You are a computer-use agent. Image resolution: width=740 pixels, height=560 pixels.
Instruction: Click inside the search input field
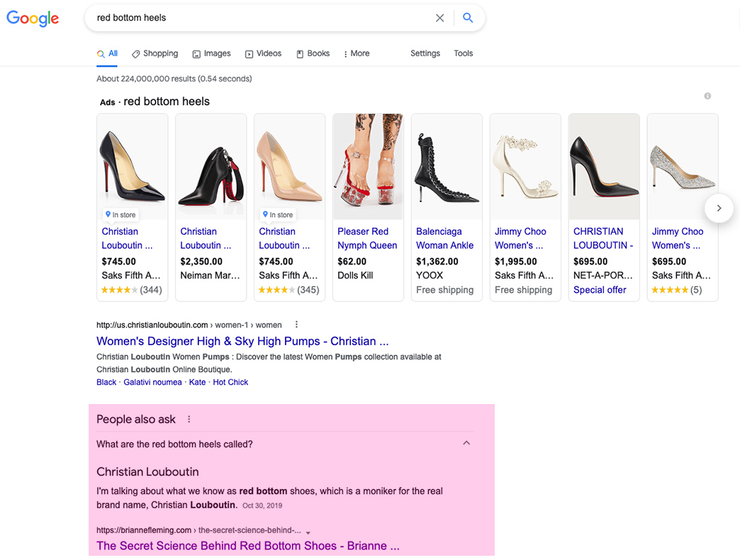click(262, 18)
